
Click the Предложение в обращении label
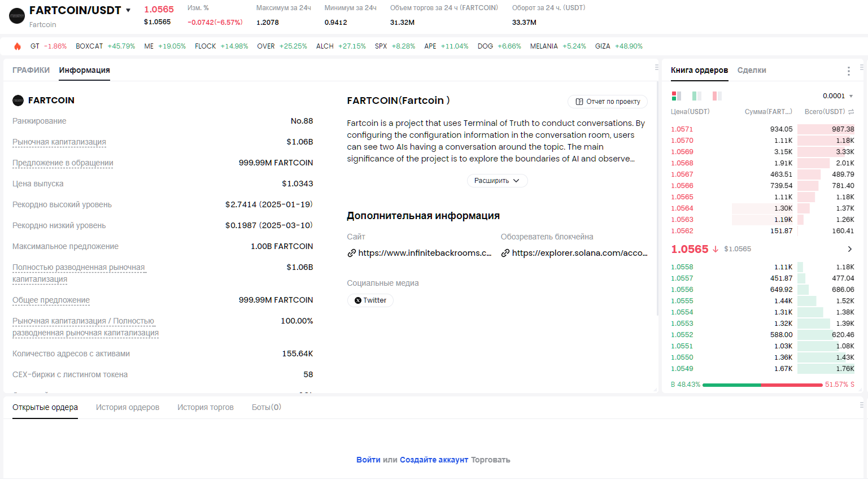[63, 163]
